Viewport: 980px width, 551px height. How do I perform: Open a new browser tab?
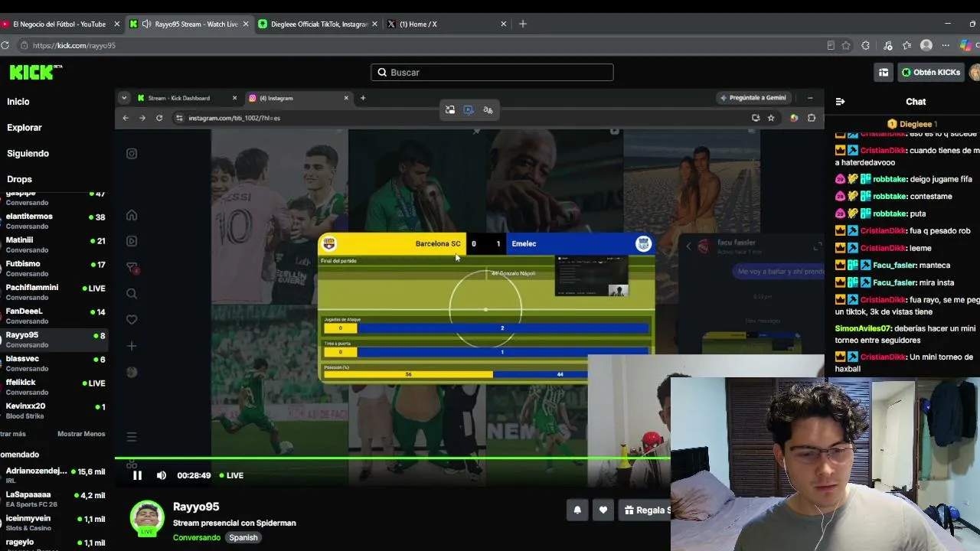point(523,24)
